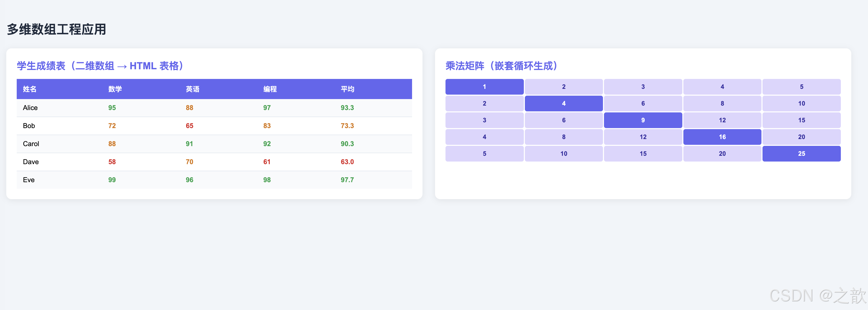Click cell 6 in the matrix row starting with 2
The width and height of the screenshot is (868, 310).
coord(643,104)
